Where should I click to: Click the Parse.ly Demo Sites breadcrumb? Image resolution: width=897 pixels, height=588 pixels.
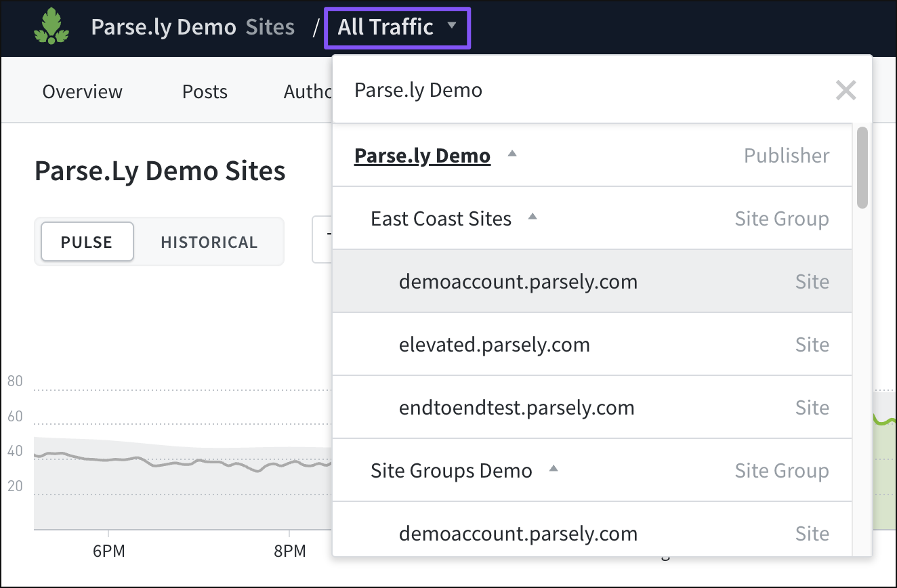coord(193,27)
